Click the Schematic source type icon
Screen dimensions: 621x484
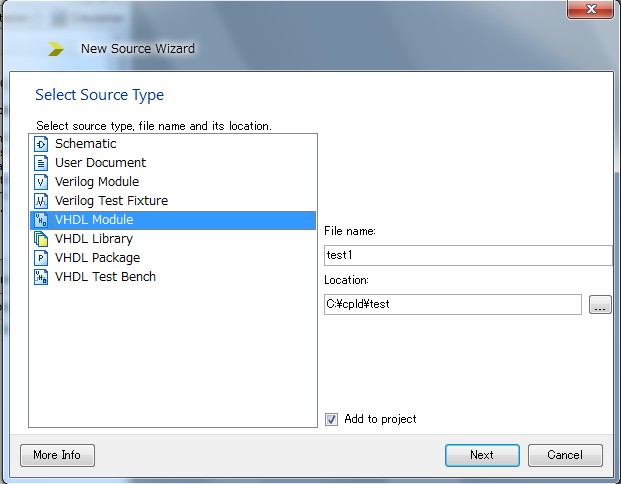click(41, 144)
